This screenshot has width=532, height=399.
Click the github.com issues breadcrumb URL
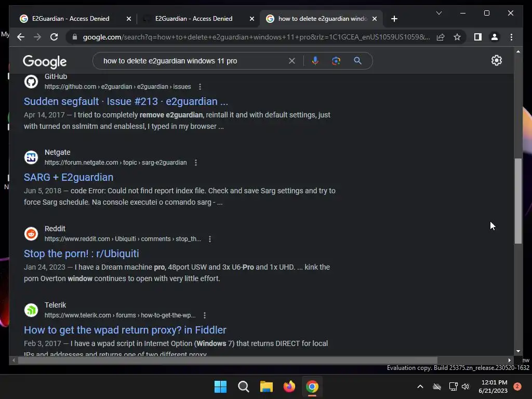coord(118,87)
